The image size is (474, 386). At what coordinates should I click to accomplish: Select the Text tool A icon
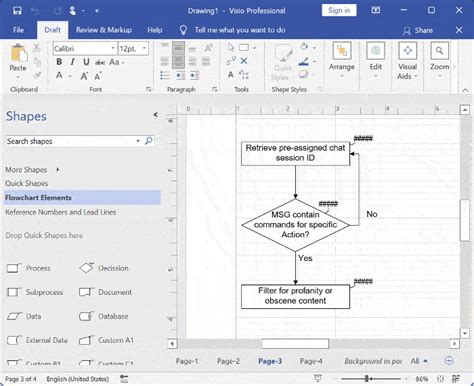[x=231, y=75]
